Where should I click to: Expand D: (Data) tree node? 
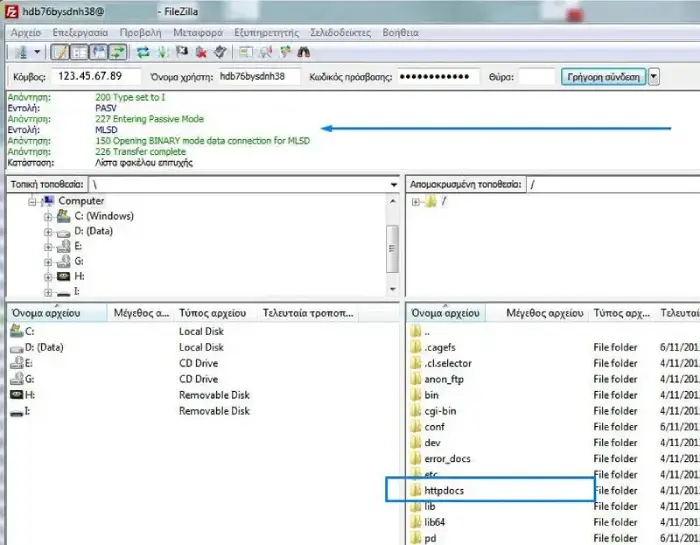coord(48,232)
